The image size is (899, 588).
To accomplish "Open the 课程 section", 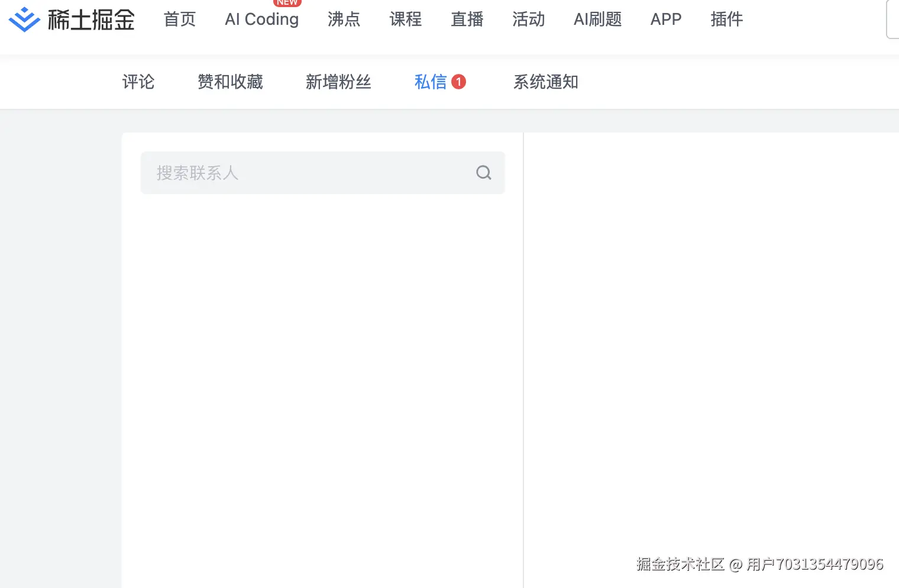I will coord(405,20).
